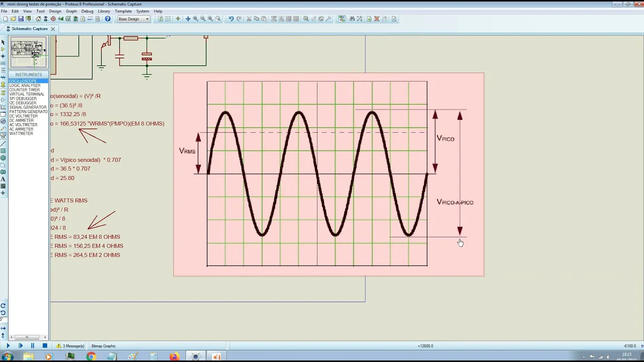Select SIGNAL GENERATOR from the instruments list
This screenshot has height=362, width=644.
(28, 107)
